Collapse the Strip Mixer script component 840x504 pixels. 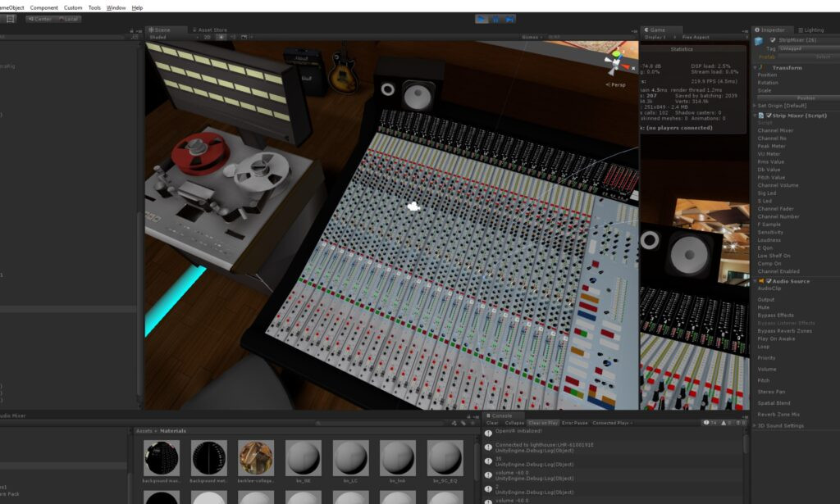756,116
